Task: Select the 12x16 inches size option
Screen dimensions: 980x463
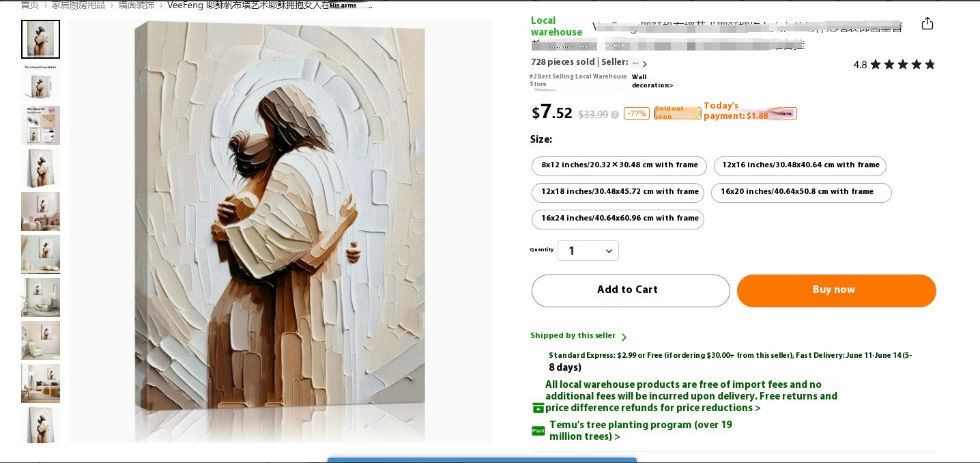Action: 800,166
